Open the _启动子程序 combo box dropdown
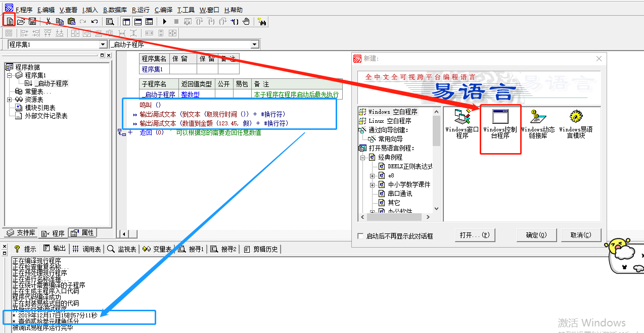 (x=255, y=44)
